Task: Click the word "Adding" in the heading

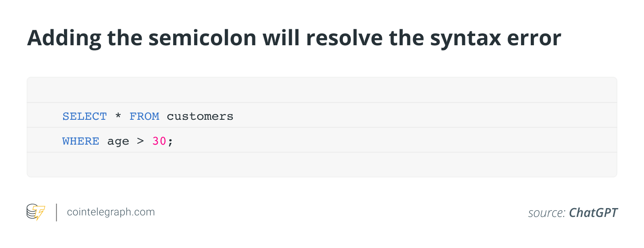Action: [x=64, y=39]
